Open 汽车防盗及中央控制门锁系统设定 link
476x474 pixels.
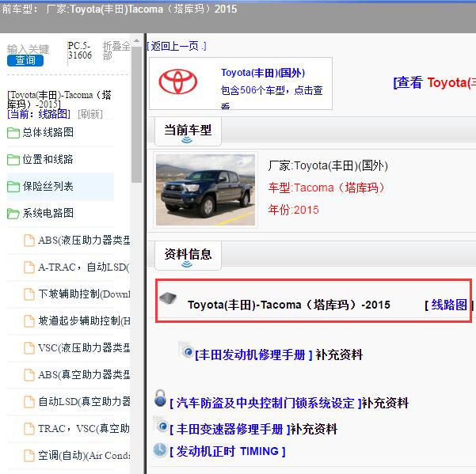pyautogui.click(x=265, y=403)
